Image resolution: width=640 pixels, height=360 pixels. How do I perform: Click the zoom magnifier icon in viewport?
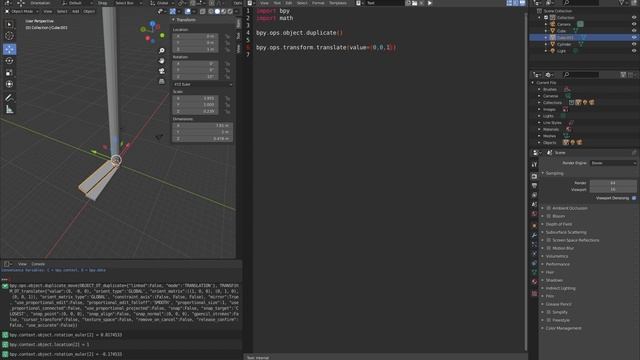(162, 51)
